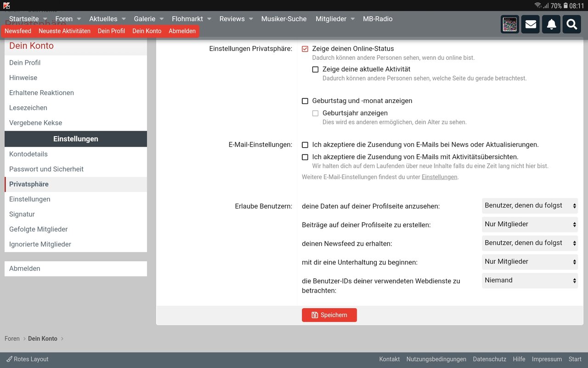Tap the 08:11 clock in status bar
The height and width of the screenshot is (368, 588).
tap(577, 6)
